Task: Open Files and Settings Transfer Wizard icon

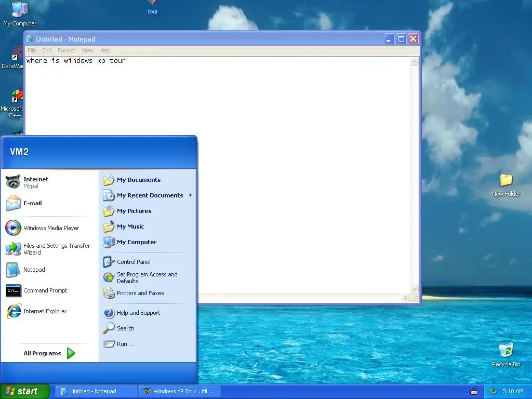Action: (13, 249)
